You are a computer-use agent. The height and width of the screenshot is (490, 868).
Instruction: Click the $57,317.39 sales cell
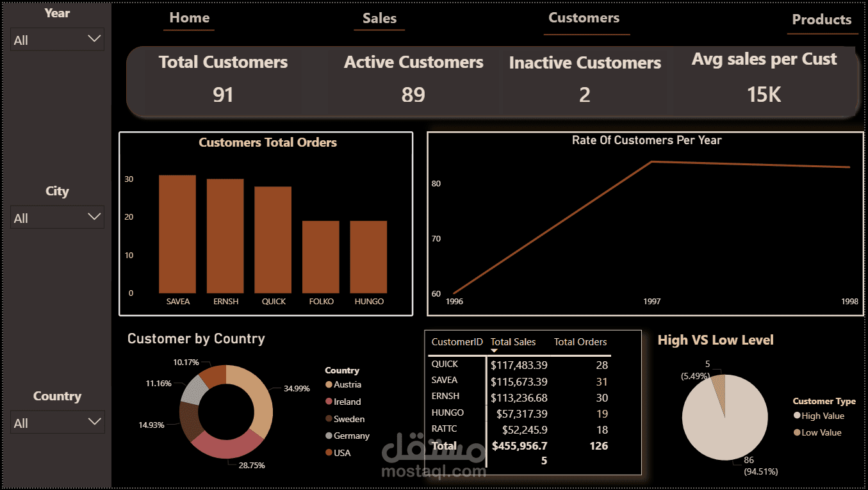click(522, 414)
